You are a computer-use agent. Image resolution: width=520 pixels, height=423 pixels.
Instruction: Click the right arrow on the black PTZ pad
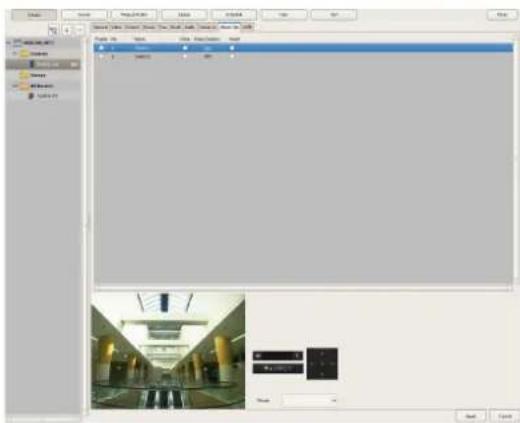(332, 364)
